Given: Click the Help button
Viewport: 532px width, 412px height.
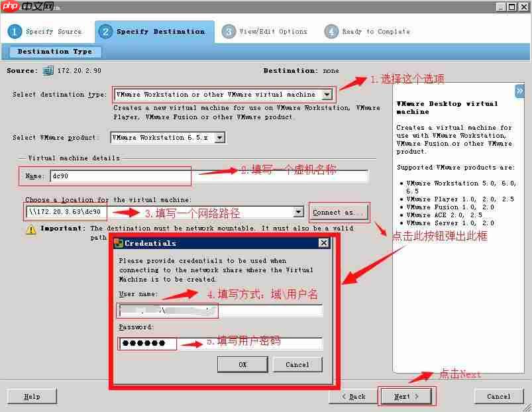Looking at the screenshot, I should pos(32,396).
